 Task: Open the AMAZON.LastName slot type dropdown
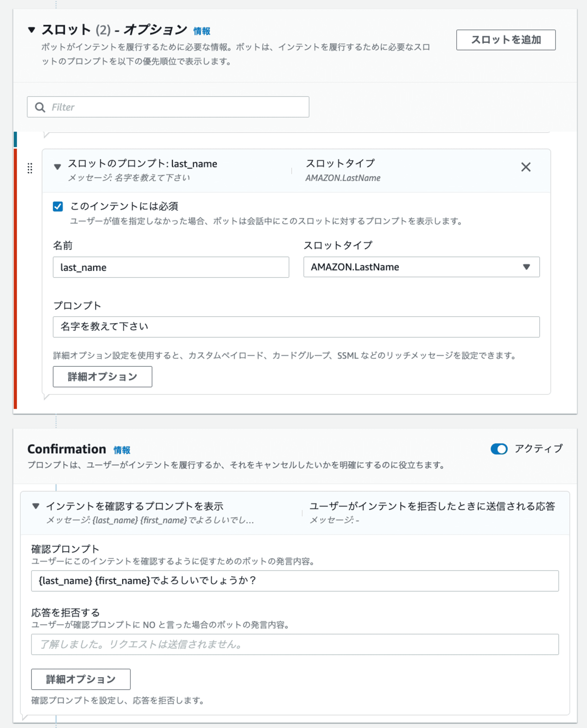click(x=421, y=267)
